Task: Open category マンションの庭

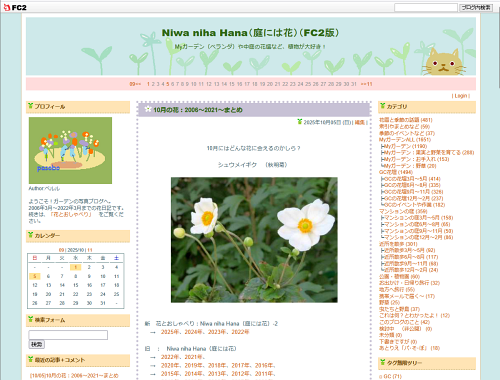Action: (x=403, y=211)
